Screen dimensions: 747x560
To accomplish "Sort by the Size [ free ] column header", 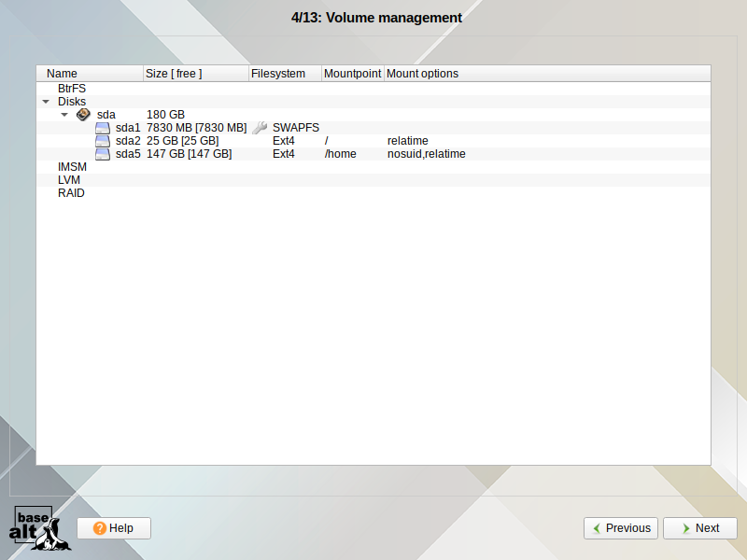I will click(196, 74).
